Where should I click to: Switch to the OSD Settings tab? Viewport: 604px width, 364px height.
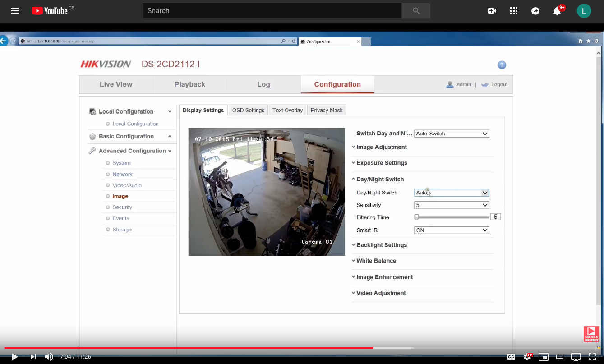pos(248,110)
